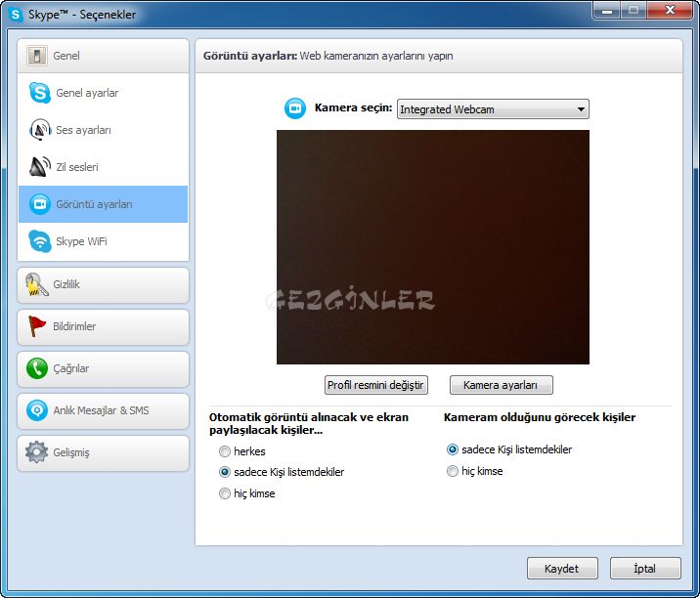
Task: Open the Genel ayarlar section
Action: coord(103,93)
